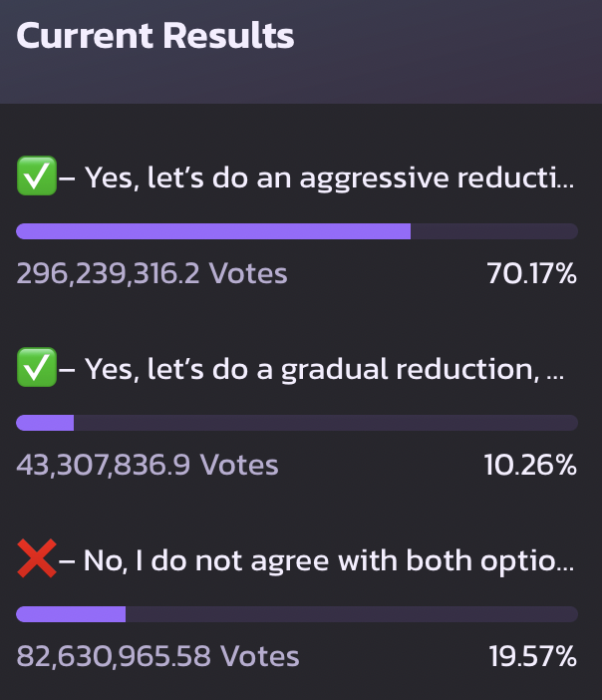This screenshot has width=602, height=700.
Task: Click the unfilled part of the aggressive reduction bar
Action: [x=494, y=231]
